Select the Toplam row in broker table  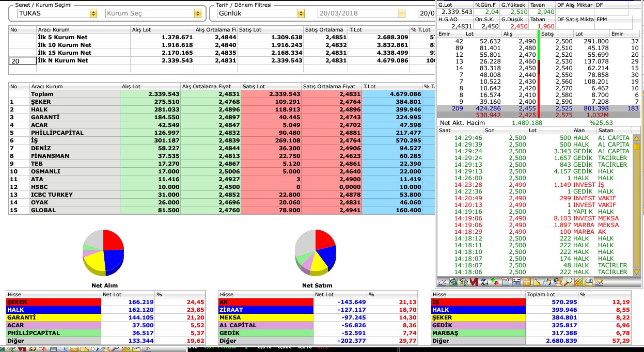(x=222, y=94)
